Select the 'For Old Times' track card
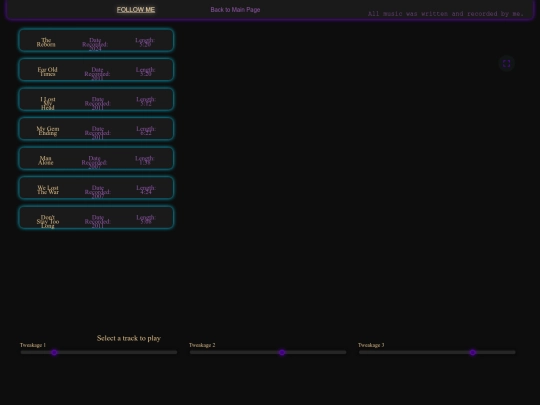Viewport: 540px width, 405px height. (96, 70)
